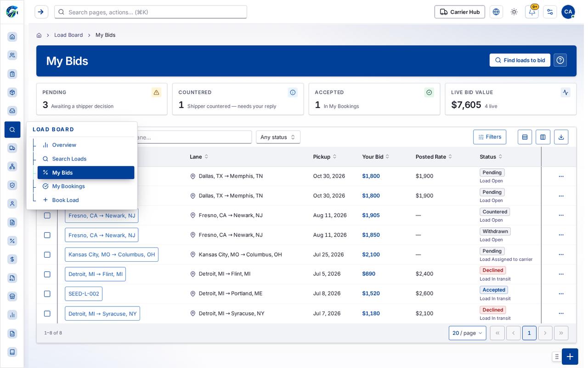Switch table density with the rows icon
Image resolution: width=588 pixels, height=368 pixels.
coord(525,137)
